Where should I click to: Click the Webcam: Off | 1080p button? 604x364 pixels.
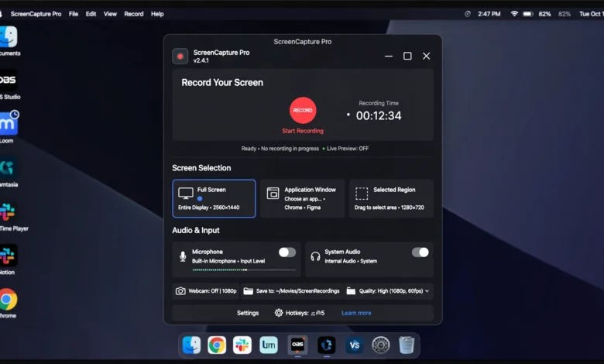206,291
